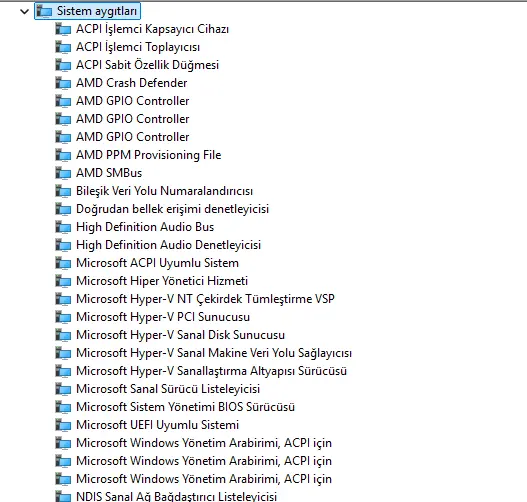The image size is (527, 502).
Task: Click icon beside ACPI Sabit Özellik Düğmesi
Action: coord(63,65)
